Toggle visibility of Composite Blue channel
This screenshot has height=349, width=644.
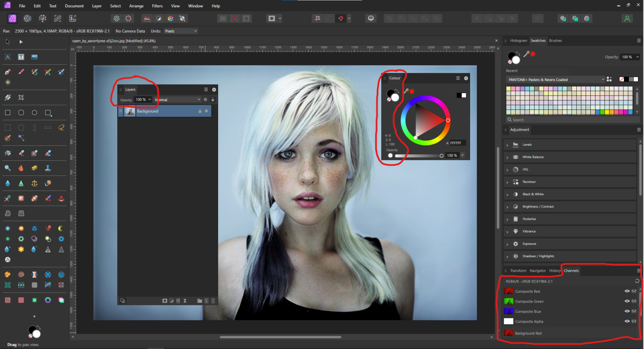point(627,311)
